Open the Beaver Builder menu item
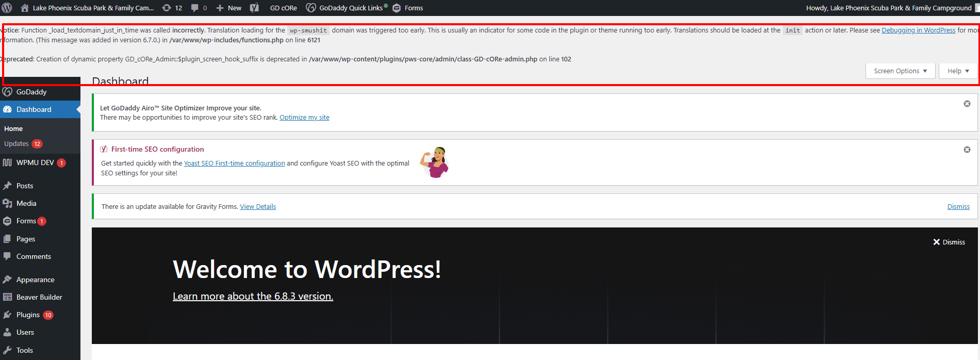Viewport: 980px width, 360px height. [40, 297]
